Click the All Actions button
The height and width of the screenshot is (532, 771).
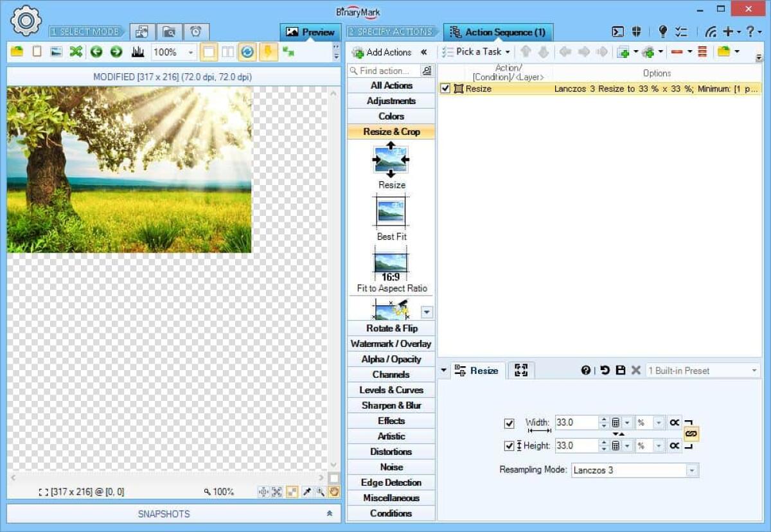click(x=391, y=85)
